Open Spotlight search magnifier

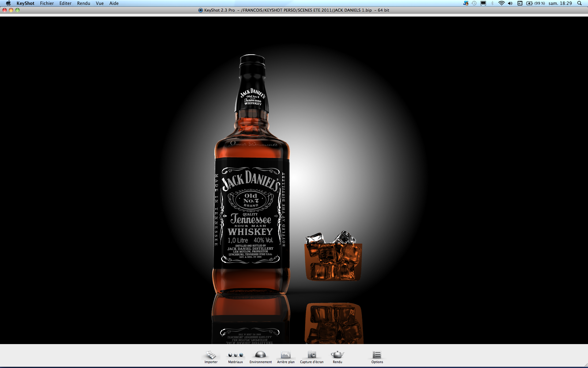[x=579, y=3]
